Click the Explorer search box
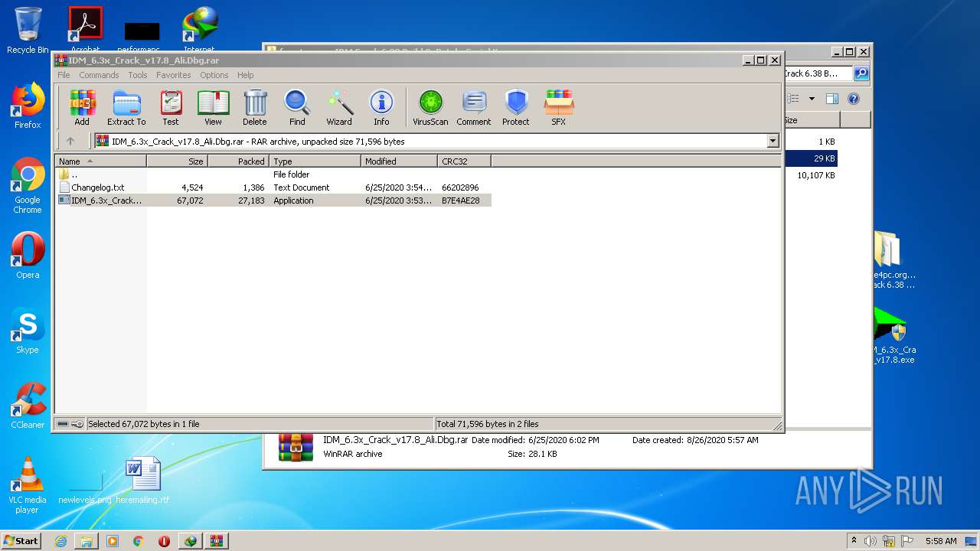Image resolution: width=980 pixels, height=551 pixels. pos(818,73)
